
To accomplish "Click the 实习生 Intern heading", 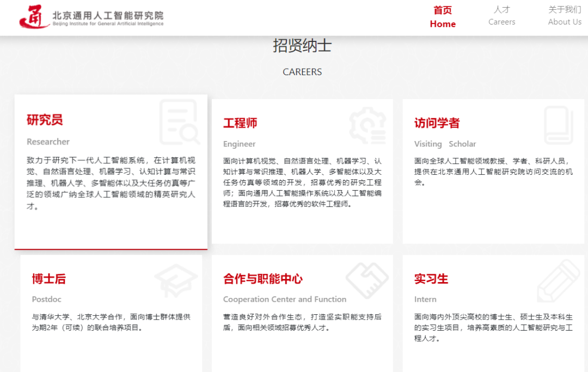I will (x=431, y=279).
